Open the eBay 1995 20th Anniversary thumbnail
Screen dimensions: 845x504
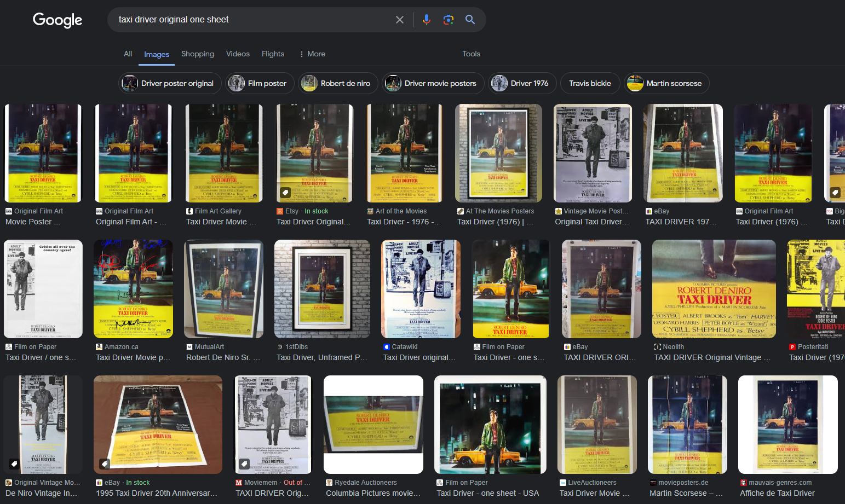(x=158, y=425)
